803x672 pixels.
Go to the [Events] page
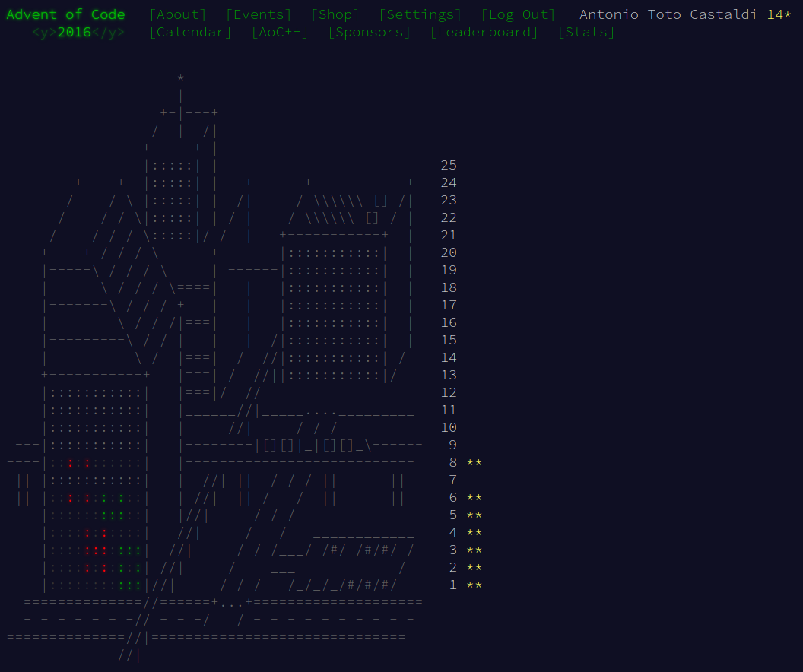(259, 14)
